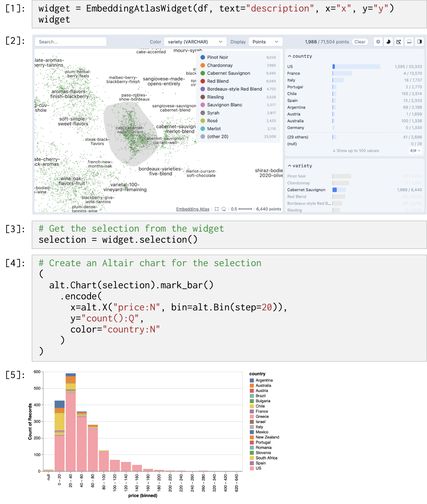Image resolution: width=427 pixels, height=504 pixels.
Task: Open the Embedding Atlas link
Action: click(x=193, y=209)
